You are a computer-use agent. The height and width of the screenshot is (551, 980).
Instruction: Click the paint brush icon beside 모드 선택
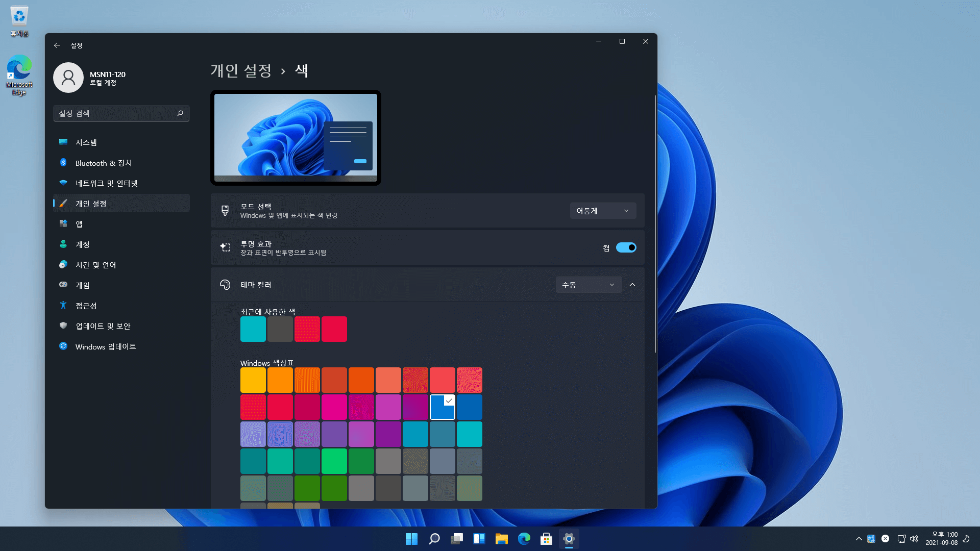(x=225, y=210)
